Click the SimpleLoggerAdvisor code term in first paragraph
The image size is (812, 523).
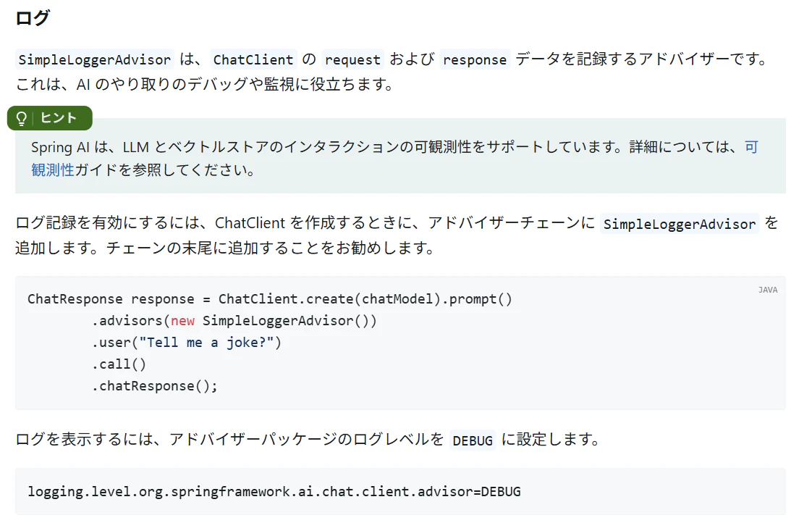coord(95,59)
